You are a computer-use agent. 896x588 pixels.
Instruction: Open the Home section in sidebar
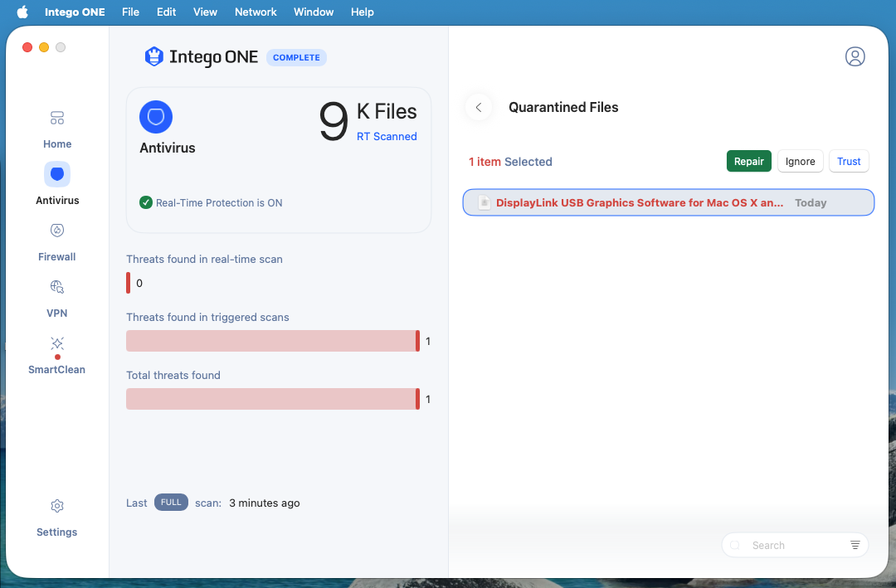(x=57, y=129)
